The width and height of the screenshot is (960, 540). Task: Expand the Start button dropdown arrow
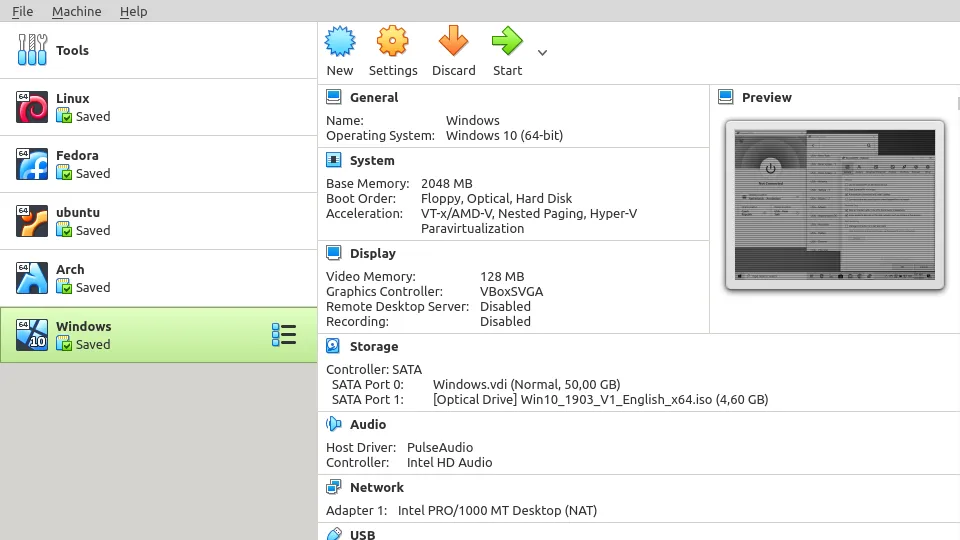[542, 53]
